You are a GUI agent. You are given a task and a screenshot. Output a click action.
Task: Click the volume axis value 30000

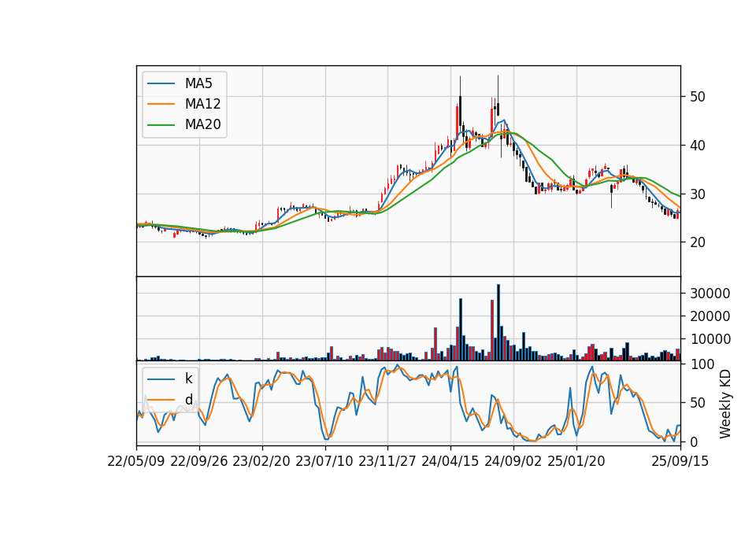click(x=710, y=294)
